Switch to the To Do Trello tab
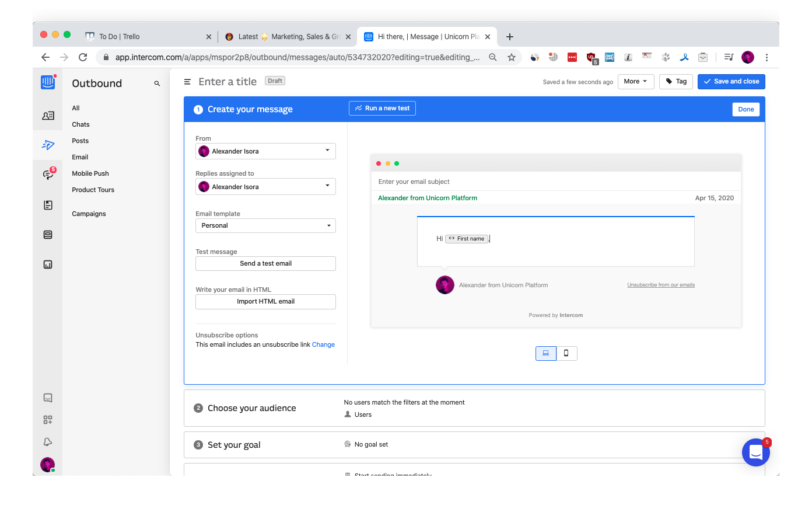 [x=147, y=37]
